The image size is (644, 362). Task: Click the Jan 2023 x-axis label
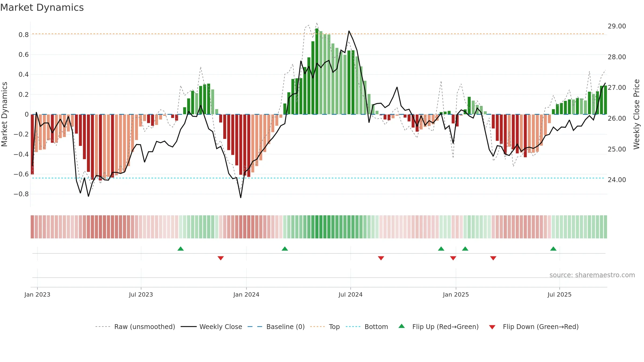tap(37, 294)
